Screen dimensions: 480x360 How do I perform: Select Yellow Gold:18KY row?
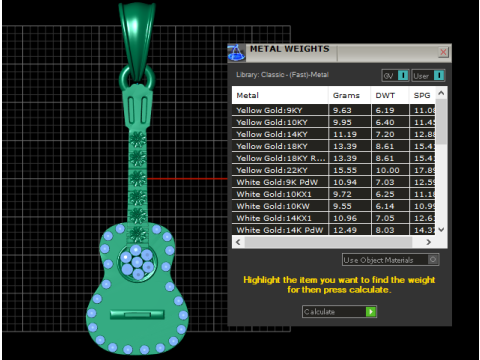pos(334,146)
